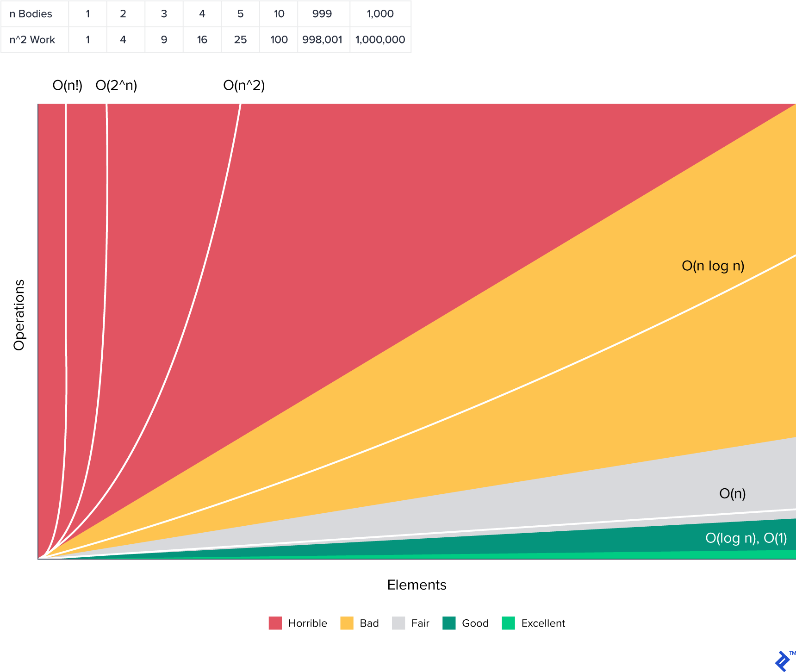Click the Toptal logo icon

pyautogui.click(x=783, y=661)
